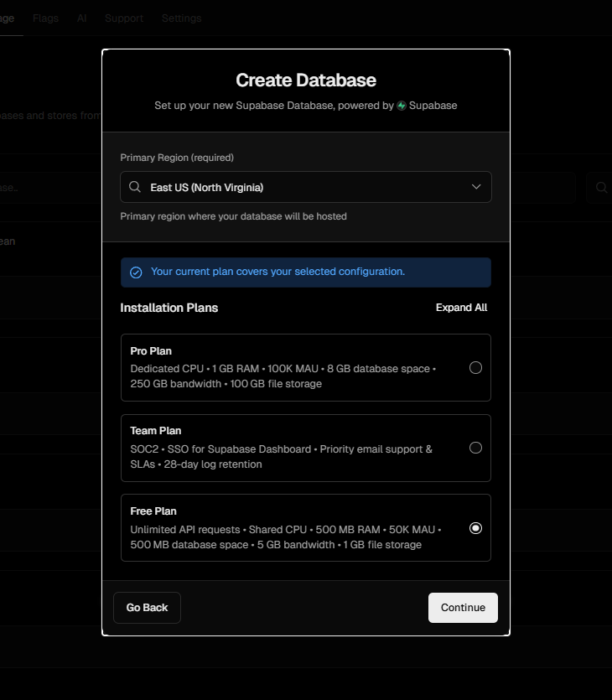
Task: Click the search icon in region field
Action: (x=135, y=187)
